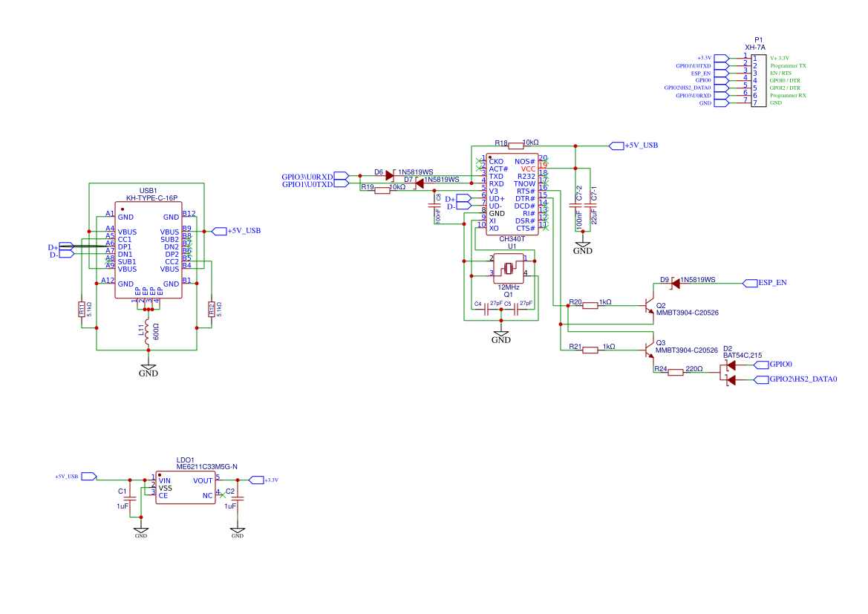Click the CC2 pin label on USB1
868x614 pixels.
pyautogui.click(x=172, y=262)
